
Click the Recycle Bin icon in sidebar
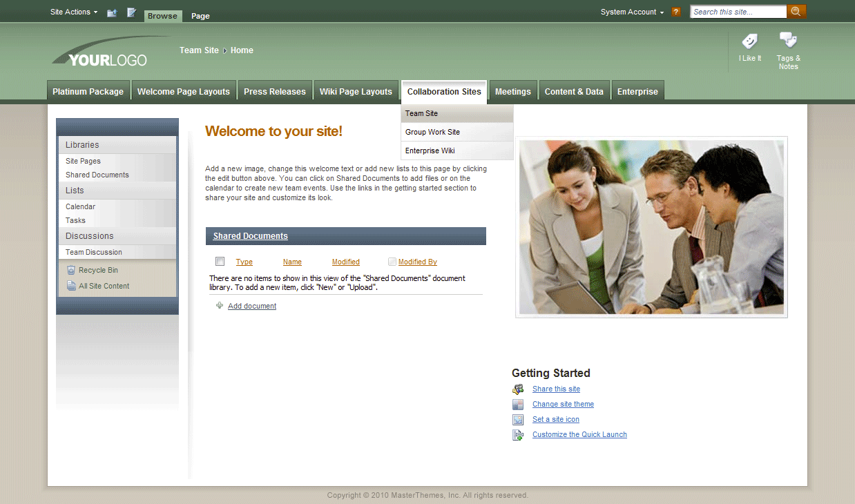tap(71, 269)
